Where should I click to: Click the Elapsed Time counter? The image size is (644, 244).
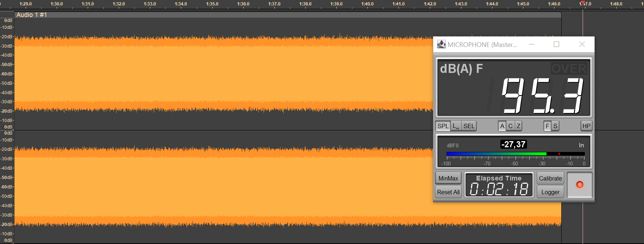pyautogui.click(x=499, y=185)
